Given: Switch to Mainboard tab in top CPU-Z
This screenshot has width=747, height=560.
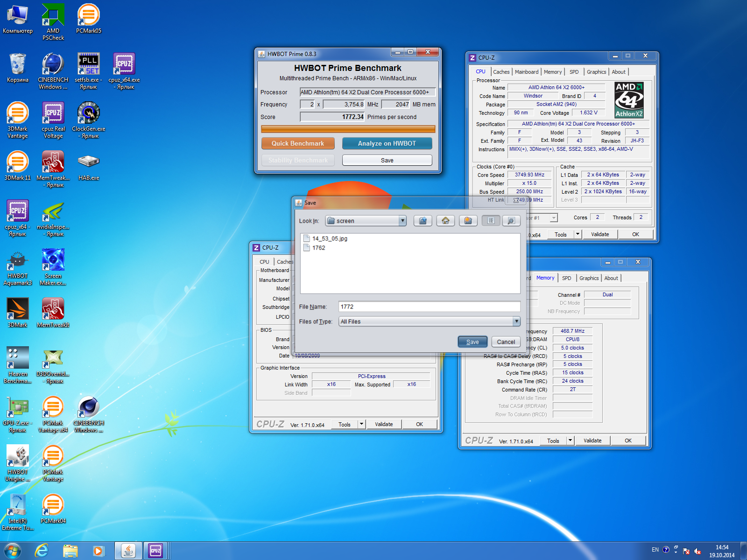Looking at the screenshot, I should [x=527, y=72].
